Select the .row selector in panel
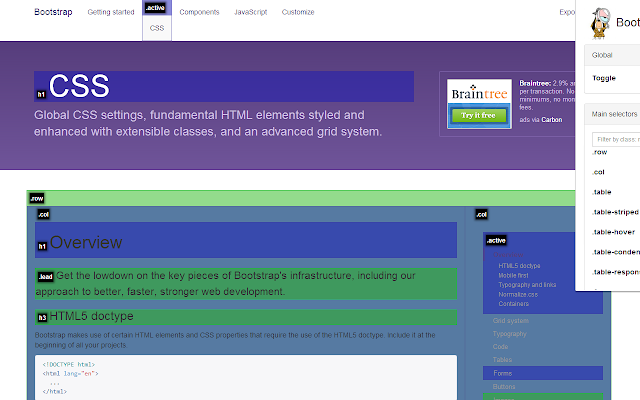The image size is (640, 400). tap(600, 152)
